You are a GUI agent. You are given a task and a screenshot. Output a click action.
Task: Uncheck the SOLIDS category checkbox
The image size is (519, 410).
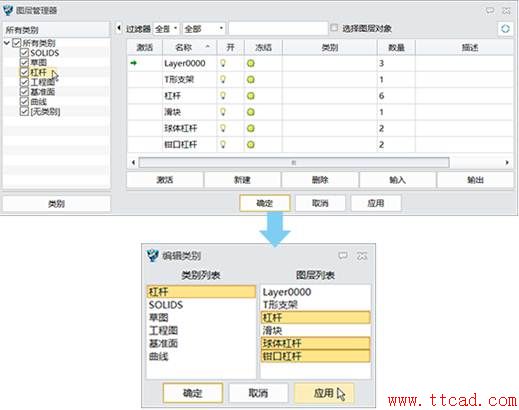(24, 53)
